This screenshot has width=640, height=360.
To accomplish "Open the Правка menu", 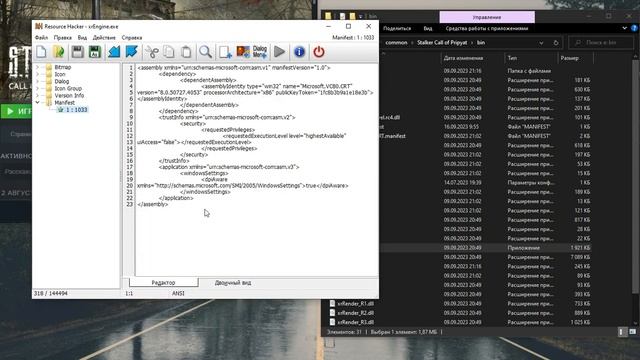I will (62, 38).
